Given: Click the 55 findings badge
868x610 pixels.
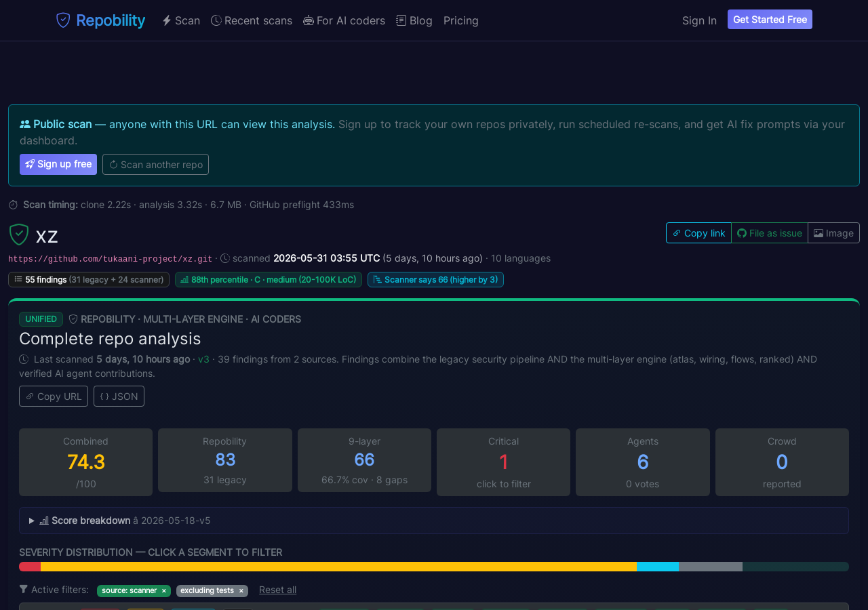Looking at the screenshot, I should [89, 279].
